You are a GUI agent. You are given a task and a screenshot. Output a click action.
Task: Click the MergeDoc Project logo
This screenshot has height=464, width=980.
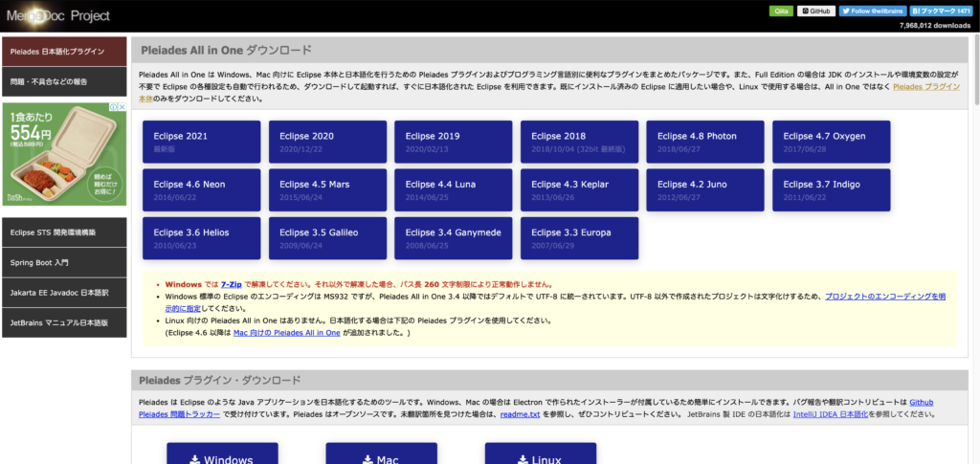point(57,15)
